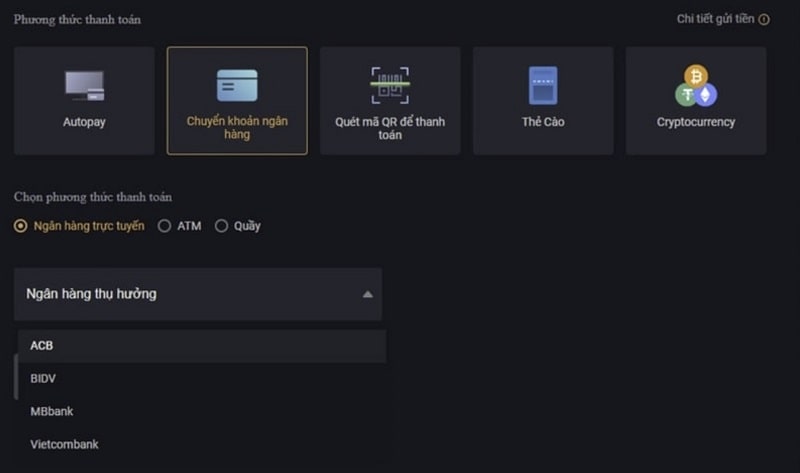Choose MBbank from the bank list

(202, 411)
